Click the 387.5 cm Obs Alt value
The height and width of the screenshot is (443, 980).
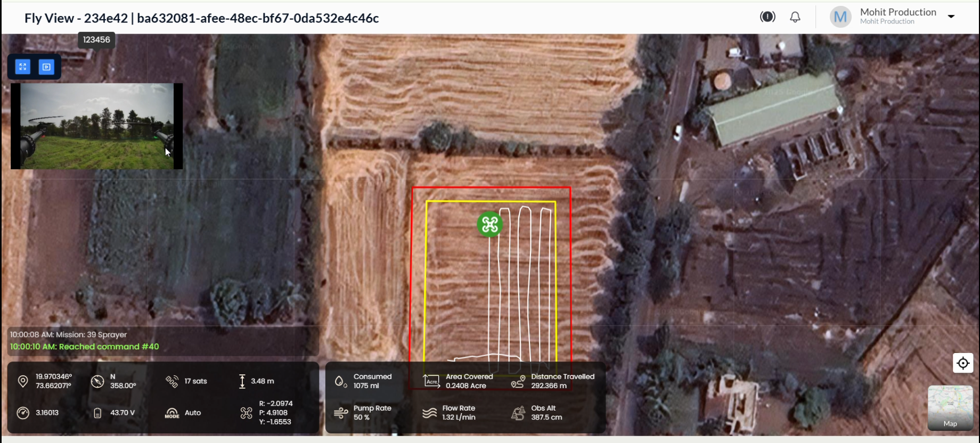546,417
